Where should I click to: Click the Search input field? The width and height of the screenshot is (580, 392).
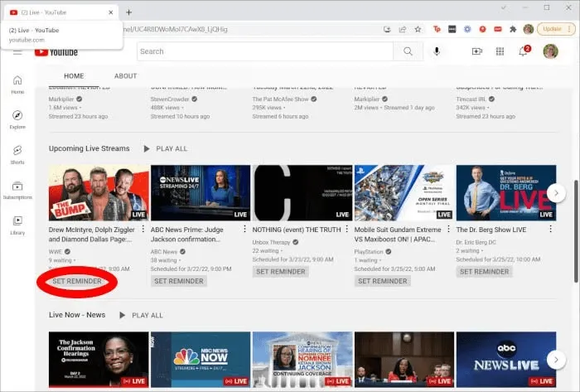click(265, 51)
